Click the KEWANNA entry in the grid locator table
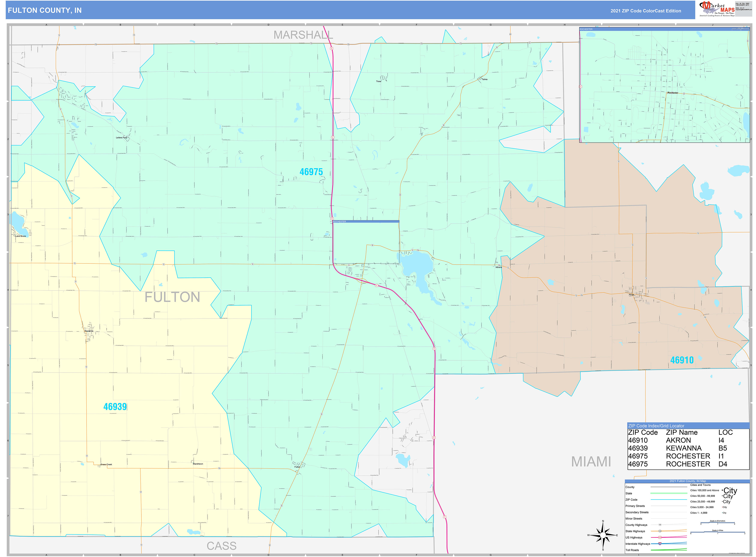This screenshot has width=756, height=557. click(684, 448)
